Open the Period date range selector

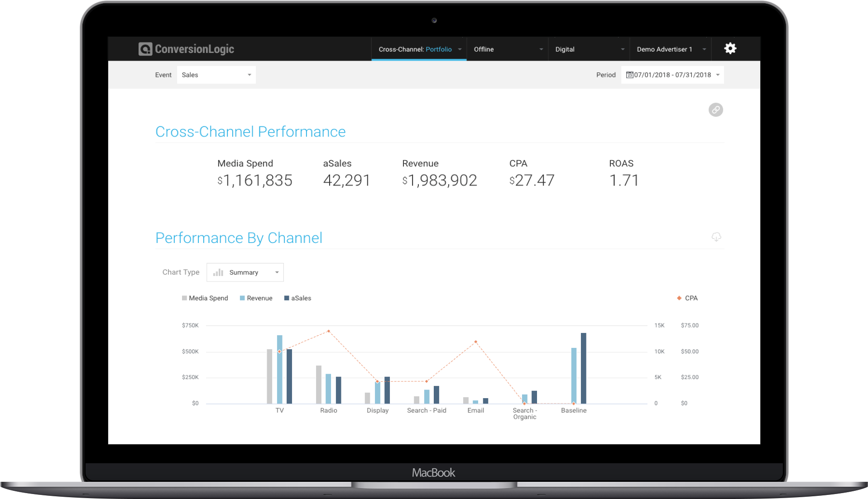point(672,75)
